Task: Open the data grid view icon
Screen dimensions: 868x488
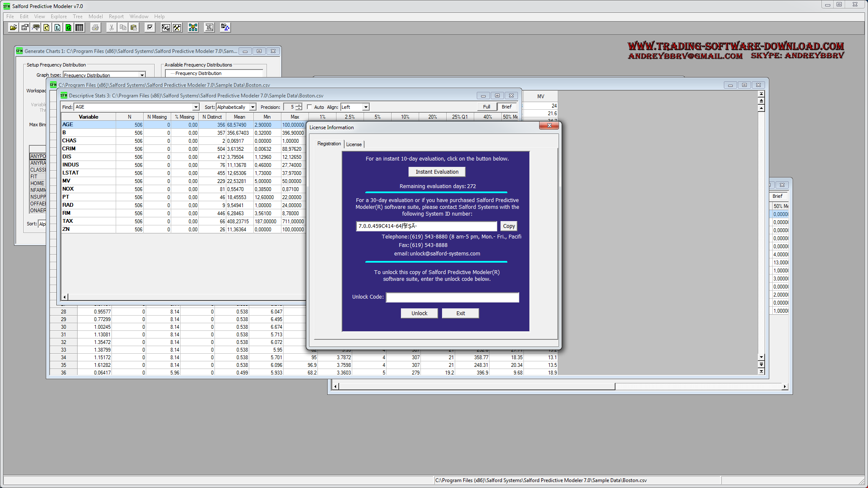Action: click(79, 28)
